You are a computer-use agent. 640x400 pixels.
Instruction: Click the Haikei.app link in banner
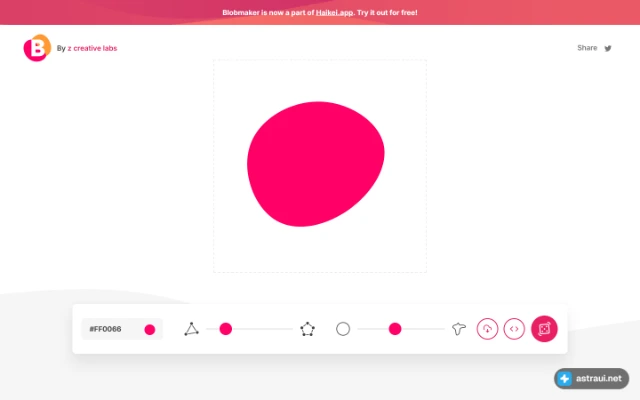[x=334, y=13]
